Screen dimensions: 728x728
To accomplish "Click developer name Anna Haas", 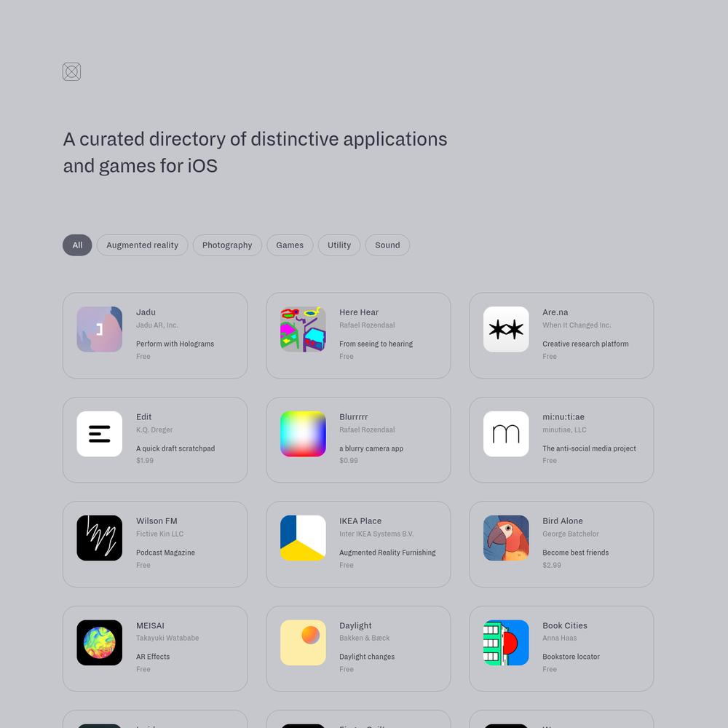I will [559, 638].
